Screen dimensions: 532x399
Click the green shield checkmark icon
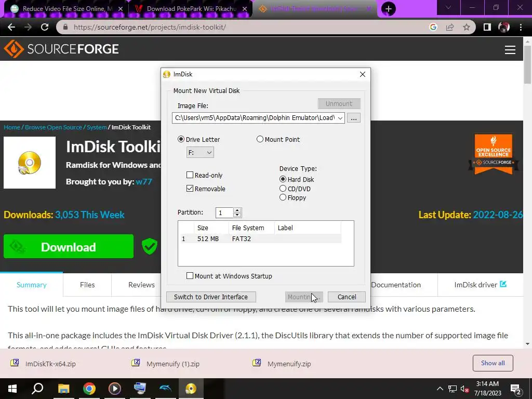click(x=149, y=246)
